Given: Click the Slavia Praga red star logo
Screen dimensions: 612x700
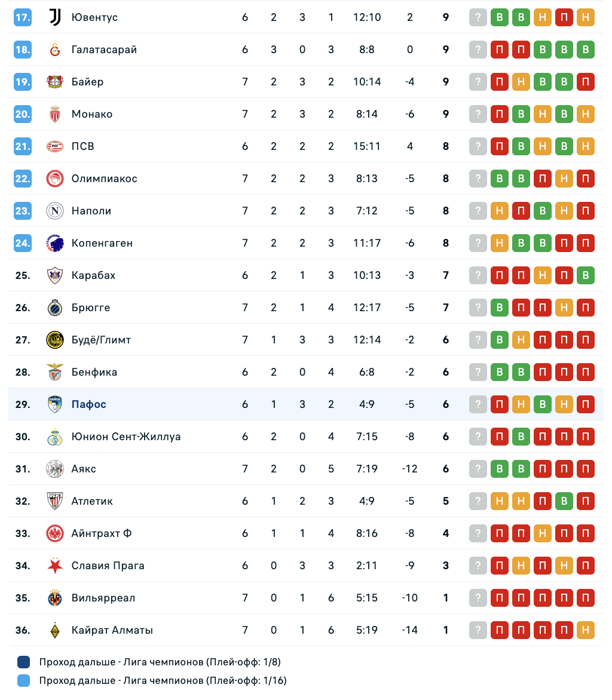Looking at the screenshot, I should 55,566.
